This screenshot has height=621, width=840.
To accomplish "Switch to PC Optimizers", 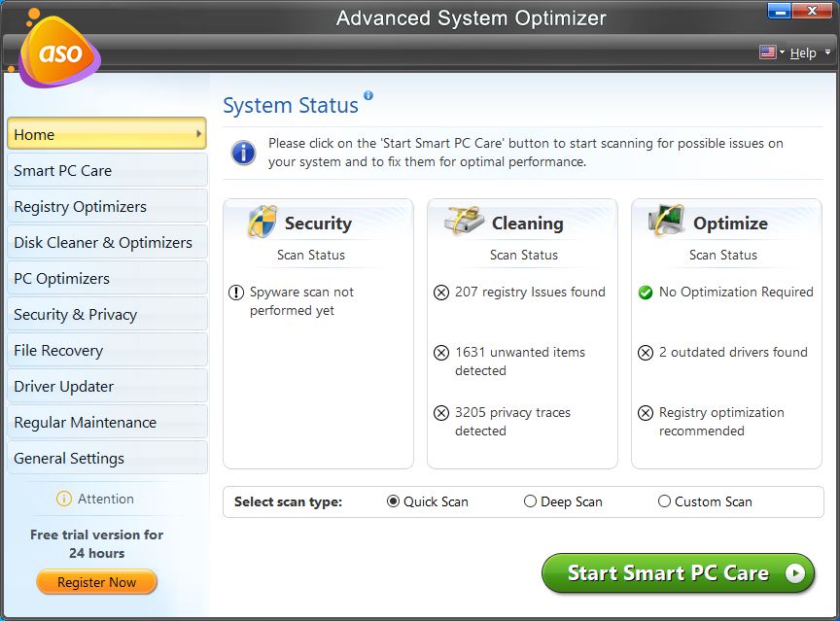I will click(107, 278).
